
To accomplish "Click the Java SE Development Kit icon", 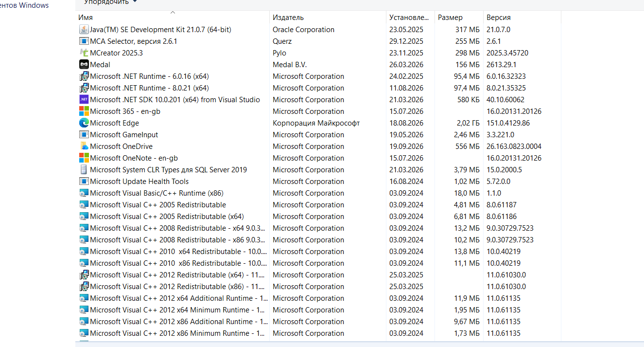I will 84,30.
